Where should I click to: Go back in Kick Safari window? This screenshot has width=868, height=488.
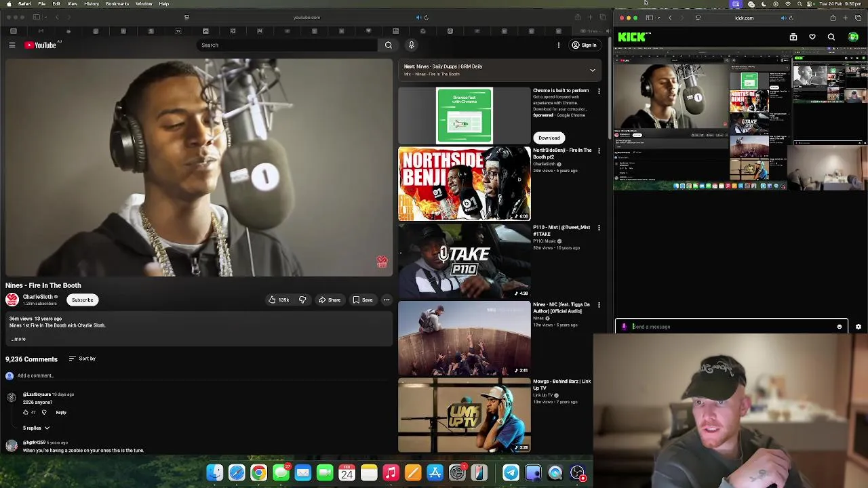[x=670, y=18]
